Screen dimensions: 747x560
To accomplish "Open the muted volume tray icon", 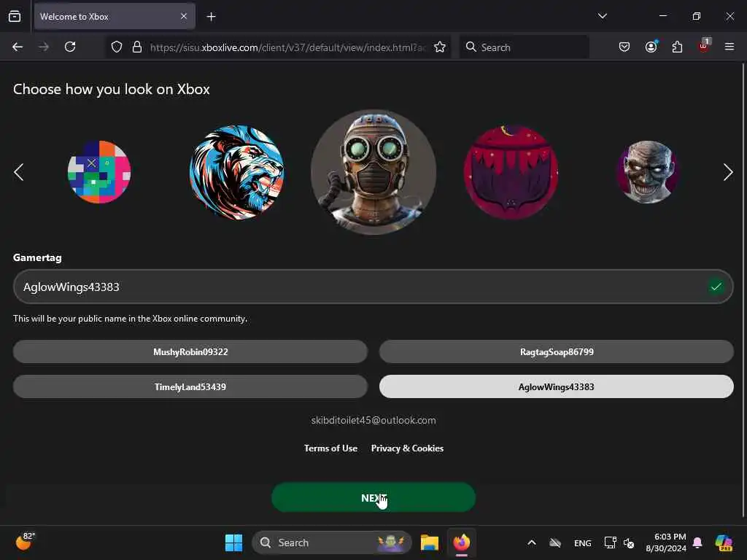I will 629,542.
